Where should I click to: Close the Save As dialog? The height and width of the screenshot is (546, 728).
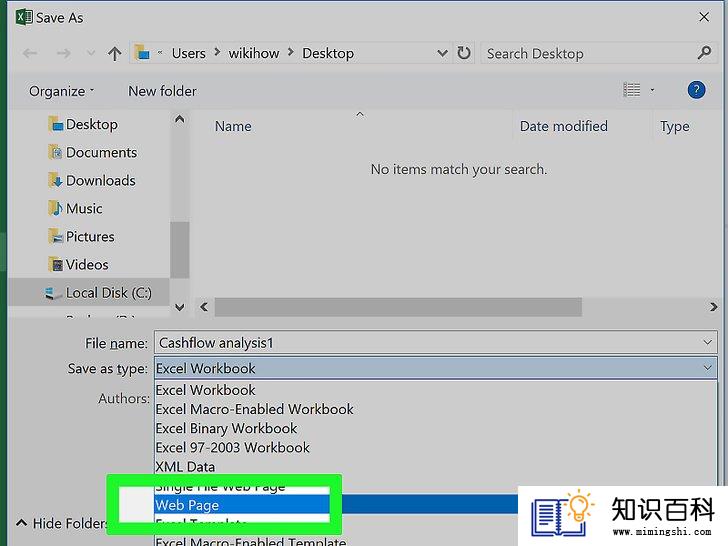tap(704, 17)
